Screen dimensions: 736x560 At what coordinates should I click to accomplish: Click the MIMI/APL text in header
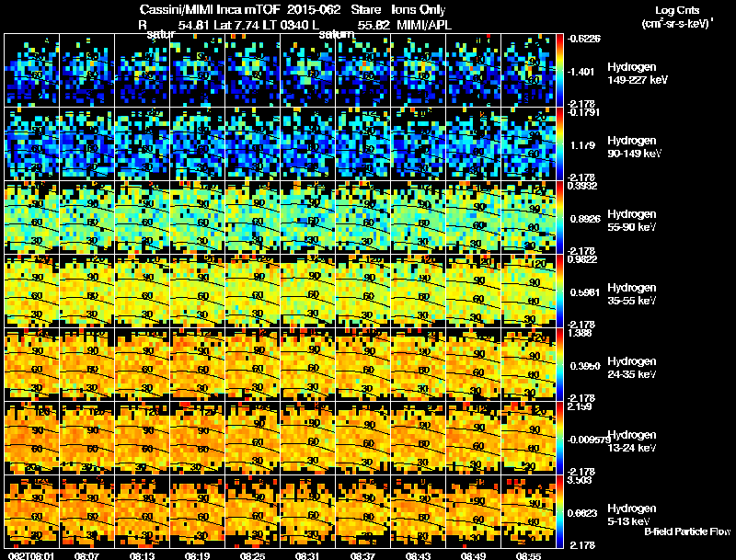(x=424, y=26)
